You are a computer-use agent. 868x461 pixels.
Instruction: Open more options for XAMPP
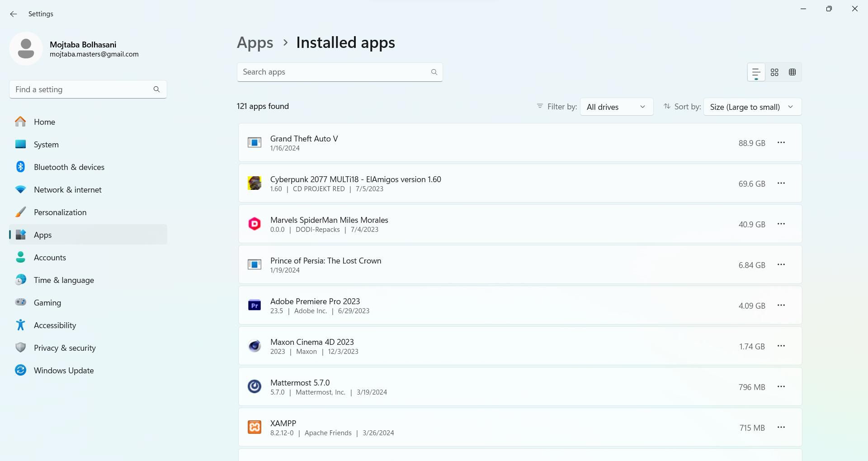pos(781,428)
